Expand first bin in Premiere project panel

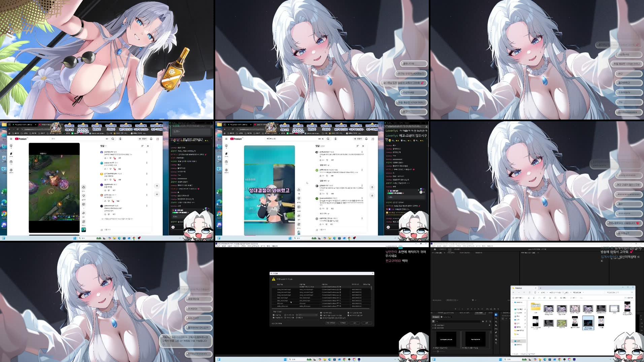tap(433, 325)
